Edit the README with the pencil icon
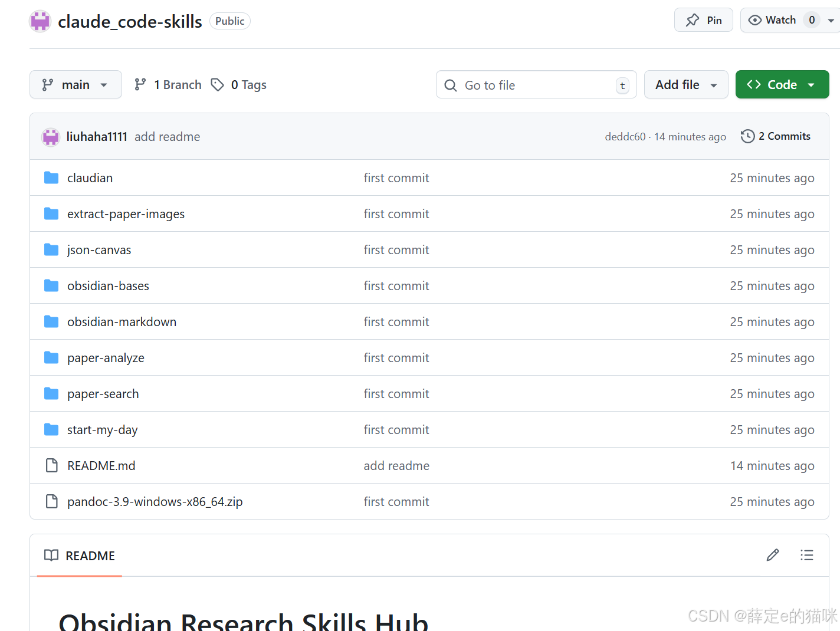 (x=773, y=555)
